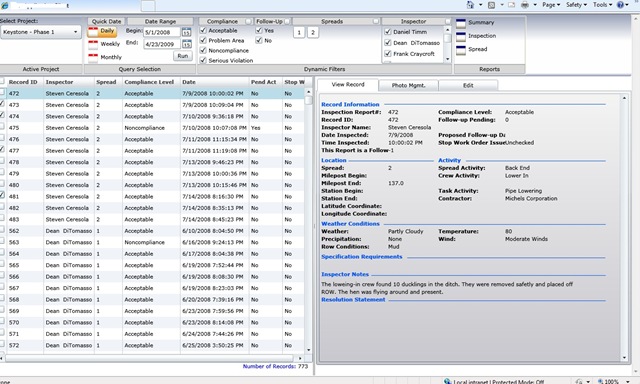This screenshot has width=640, height=384.
Task: Click the browser Home icon
Action: tap(470, 5)
